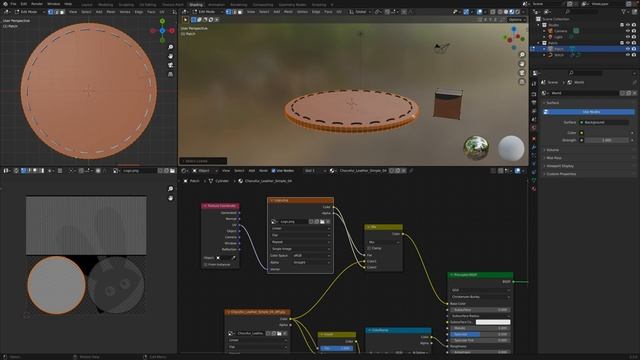Click properties editor search field
640x360 pixels.
point(584,73)
